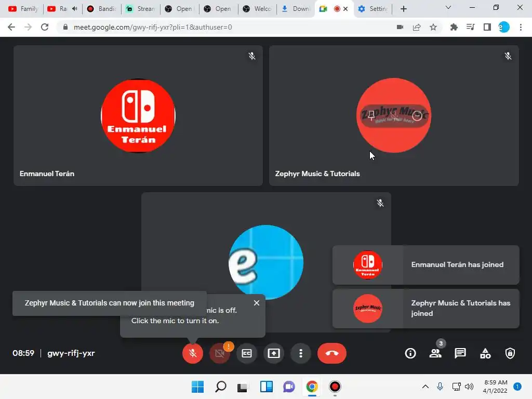Click taskbar microphone tray icon
This screenshot has width=532, height=399.
click(x=440, y=387)
